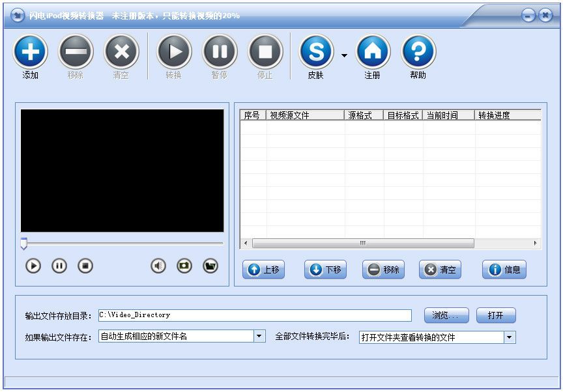Click the 转换 icon to start conversion
Viewport: 563px width, 392px height.
click(174, 52)
